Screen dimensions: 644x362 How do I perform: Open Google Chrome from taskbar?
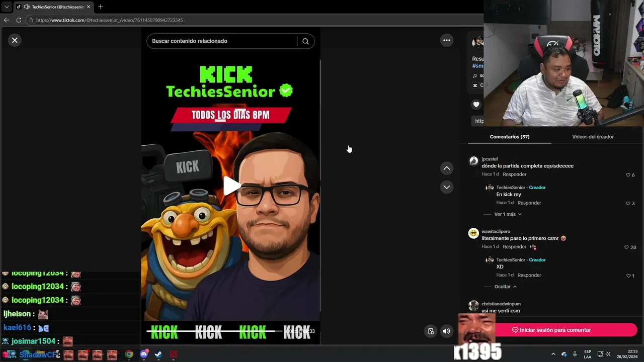(x=129, y=354)
